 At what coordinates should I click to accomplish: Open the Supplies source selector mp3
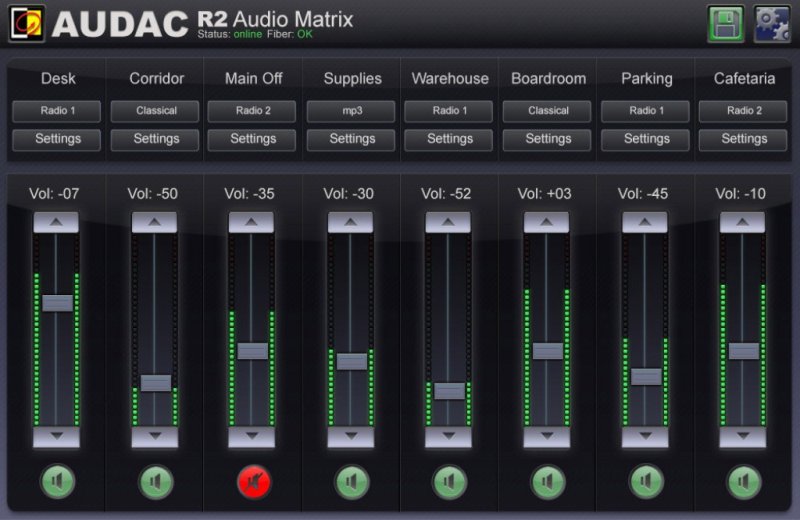352,111
